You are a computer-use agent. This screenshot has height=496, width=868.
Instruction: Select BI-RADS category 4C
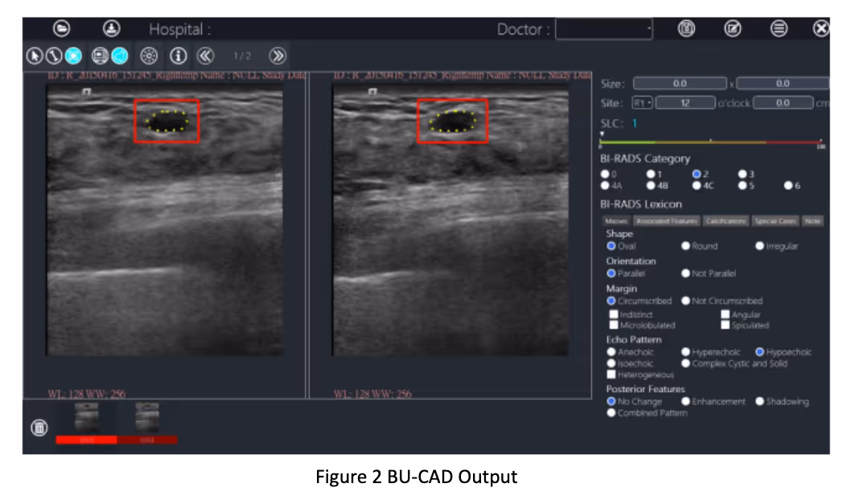pyautogui.click(x=697, y=186)
